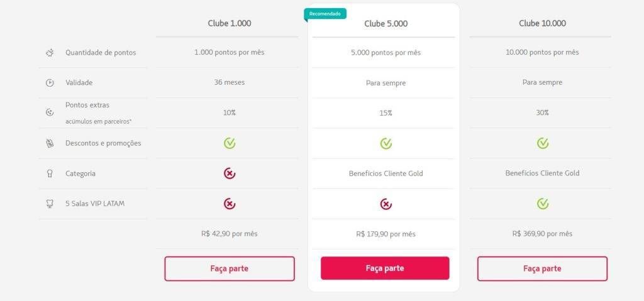The height and width of the screenshot is (301, 644).
Task: Select the Recomendado badge
Action: point(325,13)
